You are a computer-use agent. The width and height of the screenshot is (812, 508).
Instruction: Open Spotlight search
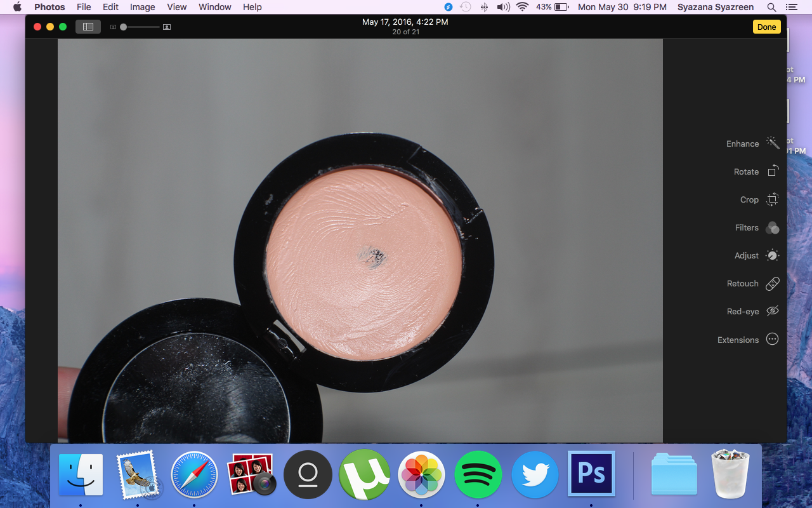pos(771,7)
